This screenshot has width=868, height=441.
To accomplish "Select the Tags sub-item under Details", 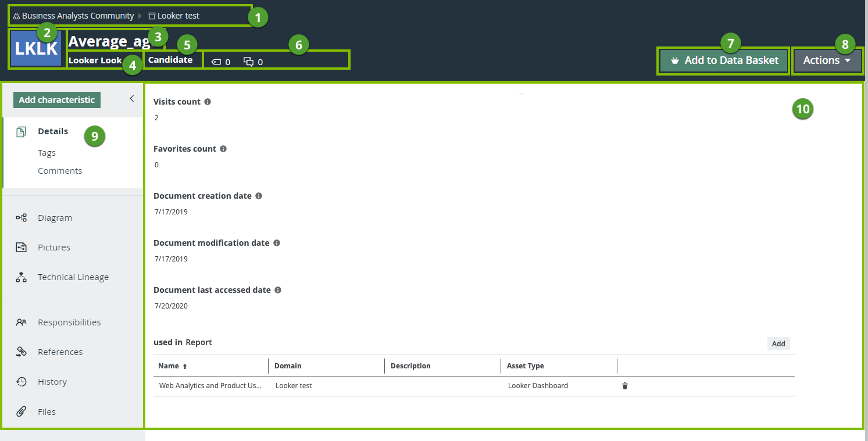I will click(x=47, y=153).
